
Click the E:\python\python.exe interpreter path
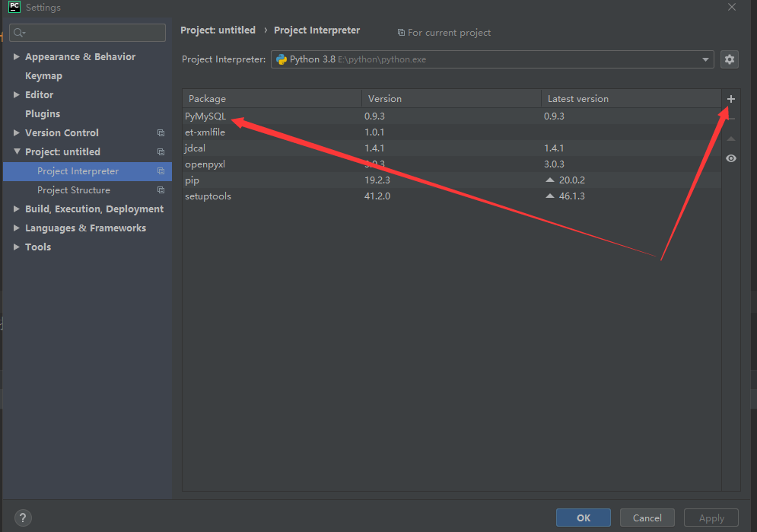pos(382,59)
